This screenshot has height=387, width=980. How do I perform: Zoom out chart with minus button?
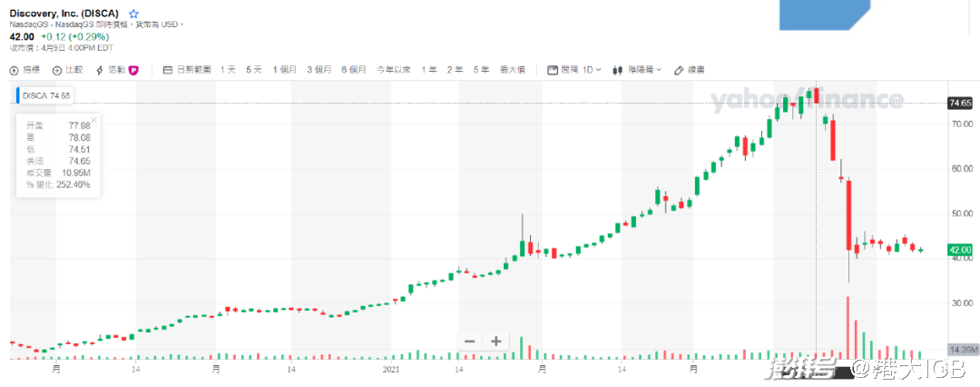point(470,342)
